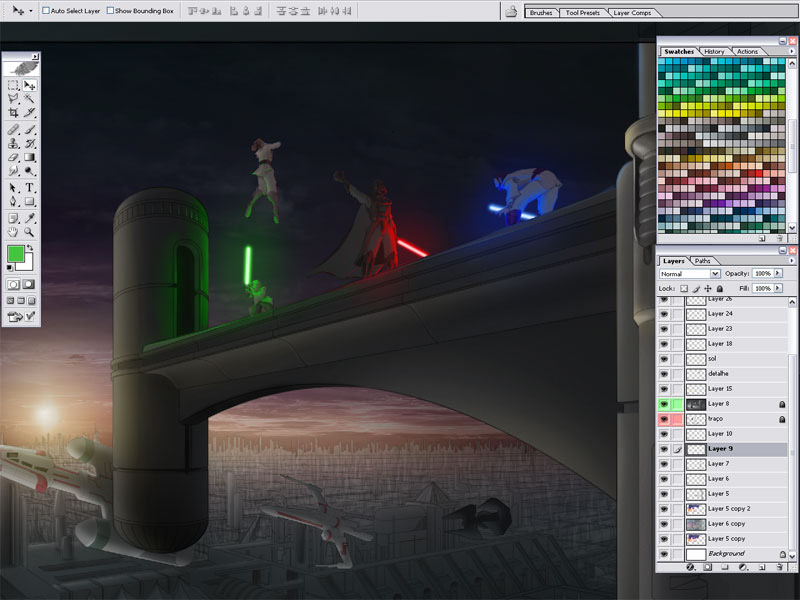
Task: Open the Tool Presets tab
Action: coord(582,13)
